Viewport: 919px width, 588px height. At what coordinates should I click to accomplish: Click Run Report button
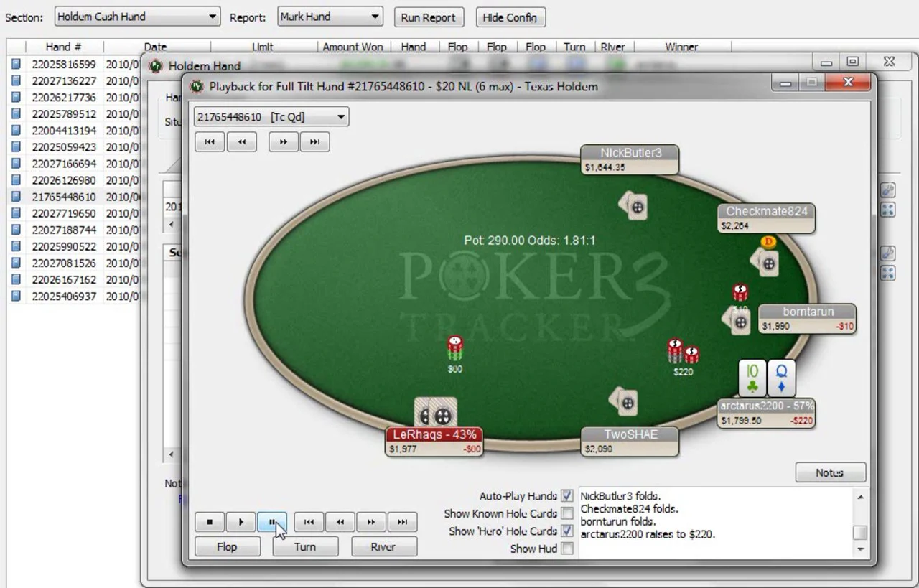(429, 17)
